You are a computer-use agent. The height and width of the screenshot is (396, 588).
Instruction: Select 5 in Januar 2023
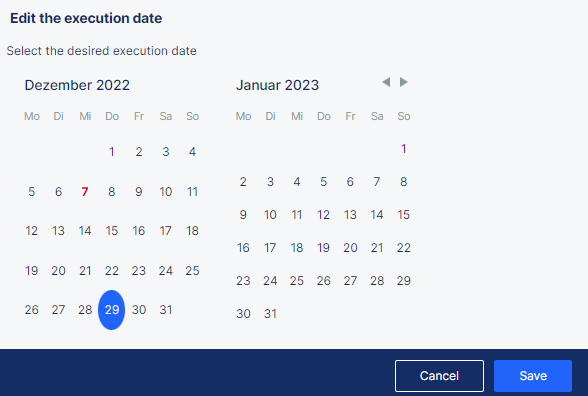point(324,182)
